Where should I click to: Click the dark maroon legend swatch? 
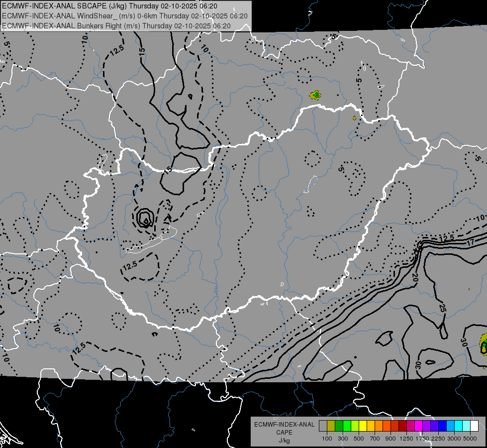pyautogui.click(x=403, y=426)
